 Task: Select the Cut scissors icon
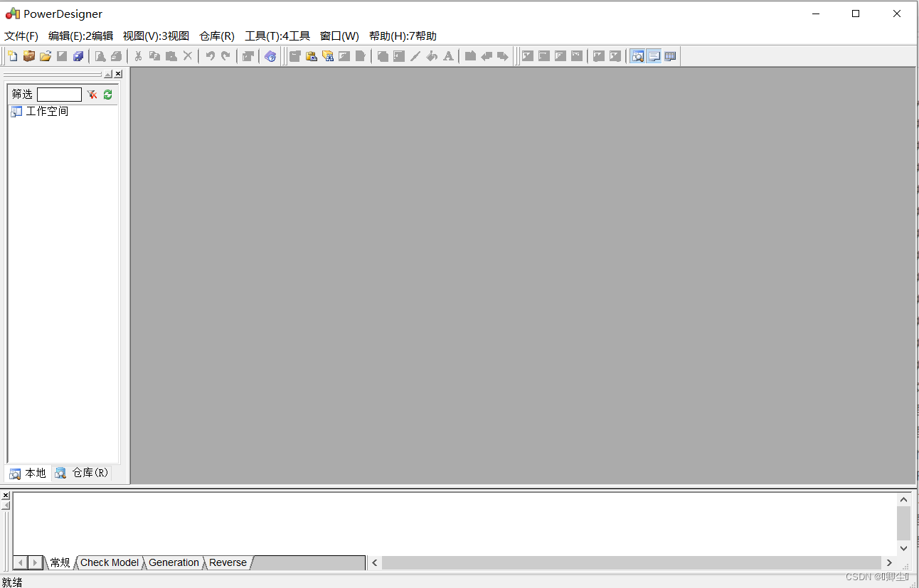[x=138, y=55]
